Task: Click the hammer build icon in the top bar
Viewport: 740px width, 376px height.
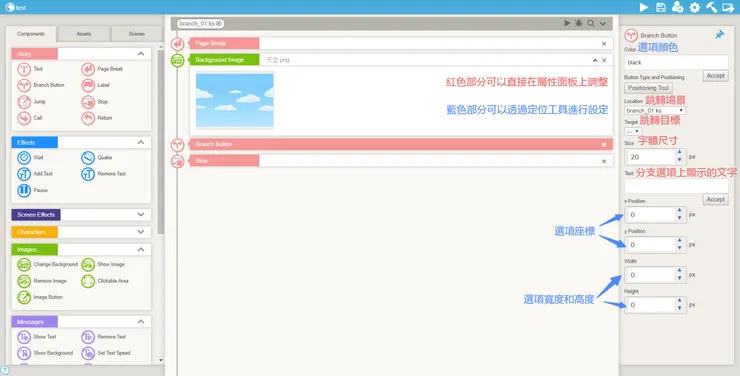Action: click(711, 7)
